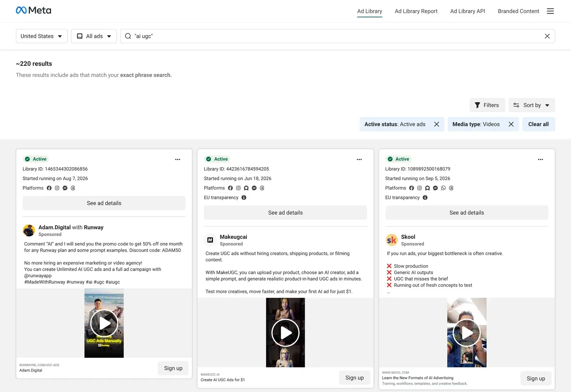Open Branded Content page
Image resolution: width=571 pixels, height=392 pixels.
pos(519,11)
